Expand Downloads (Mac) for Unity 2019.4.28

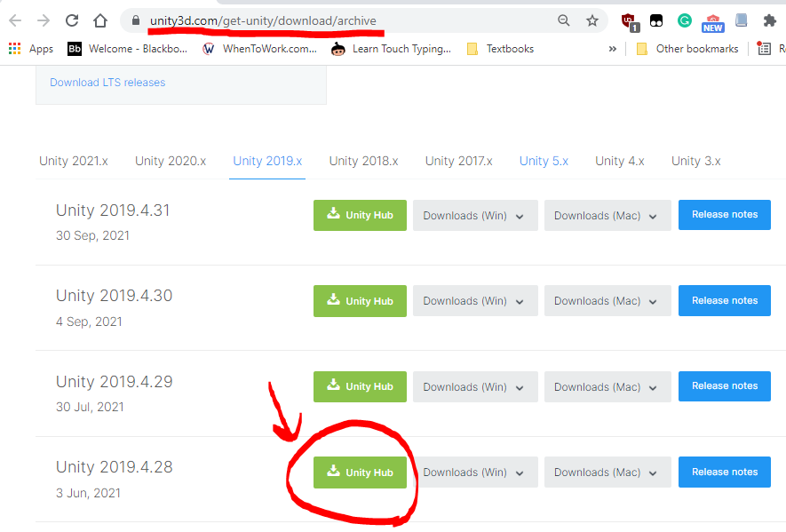pyautogui.click(x=607, y=472)
